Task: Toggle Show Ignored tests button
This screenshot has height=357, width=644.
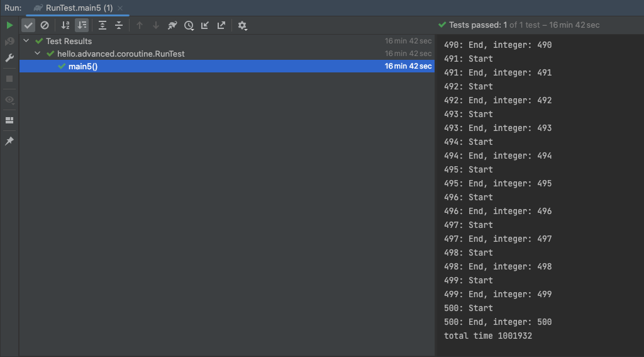Action: [x=45, y=25]
